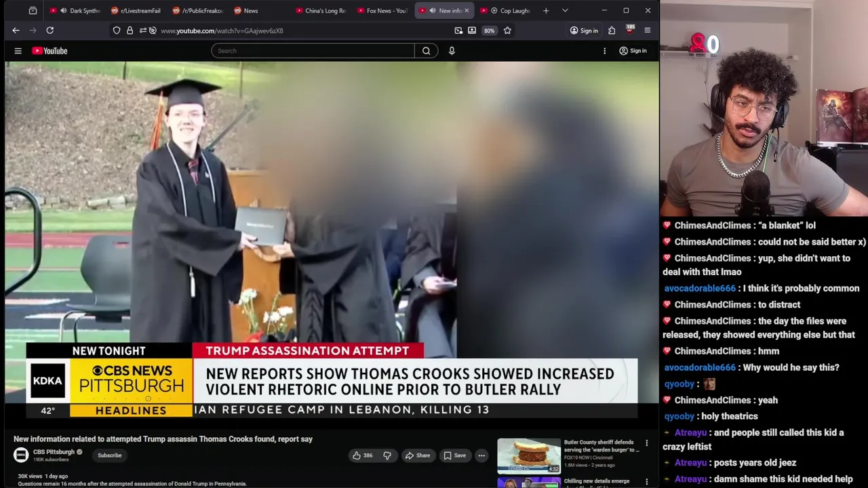Open the warden burger video thumbnail

click(x=529, y=455)
